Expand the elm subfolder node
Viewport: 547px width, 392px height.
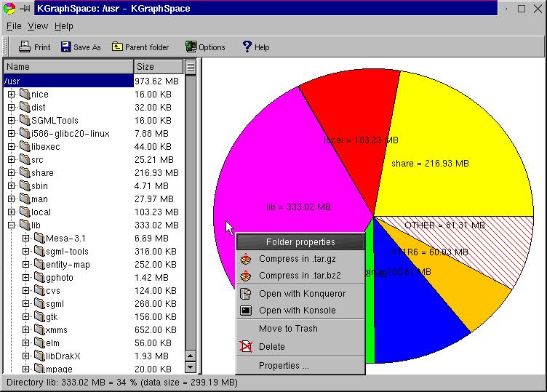(25, 343)
